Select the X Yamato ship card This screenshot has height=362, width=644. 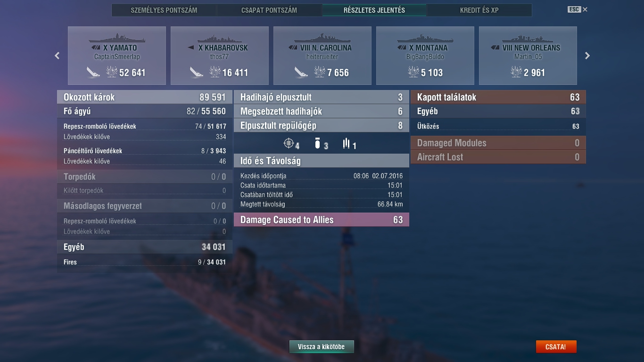(117, 56)
